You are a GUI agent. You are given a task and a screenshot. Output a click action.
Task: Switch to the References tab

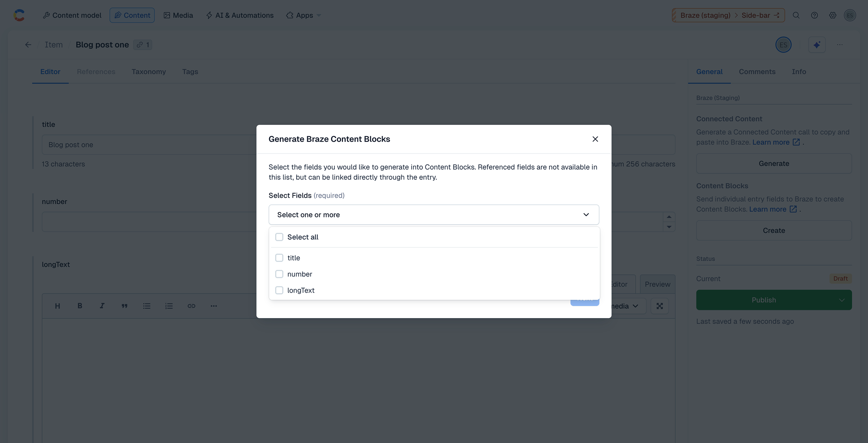pyautogui.click(x=96, y=72)
